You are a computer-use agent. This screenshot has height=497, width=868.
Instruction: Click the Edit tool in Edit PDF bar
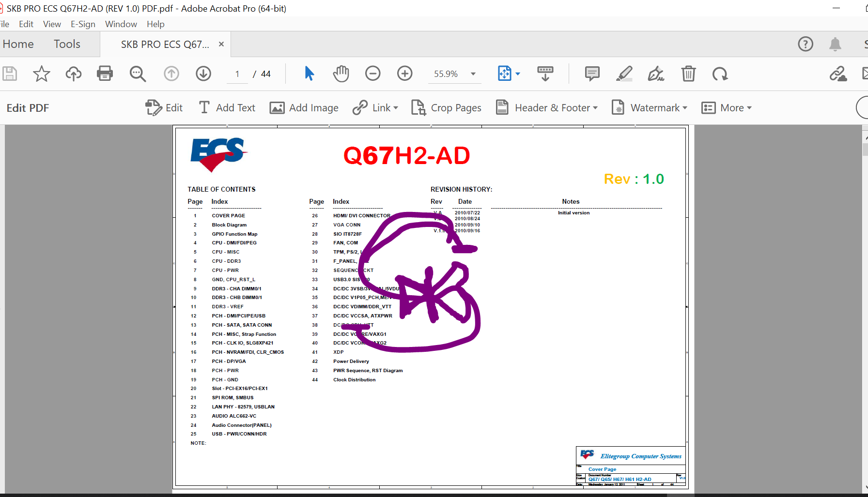tap(164, 107)
